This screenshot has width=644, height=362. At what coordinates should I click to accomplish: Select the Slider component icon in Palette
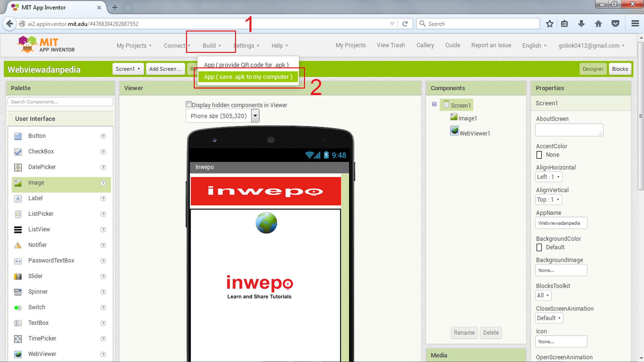[18, 276]
